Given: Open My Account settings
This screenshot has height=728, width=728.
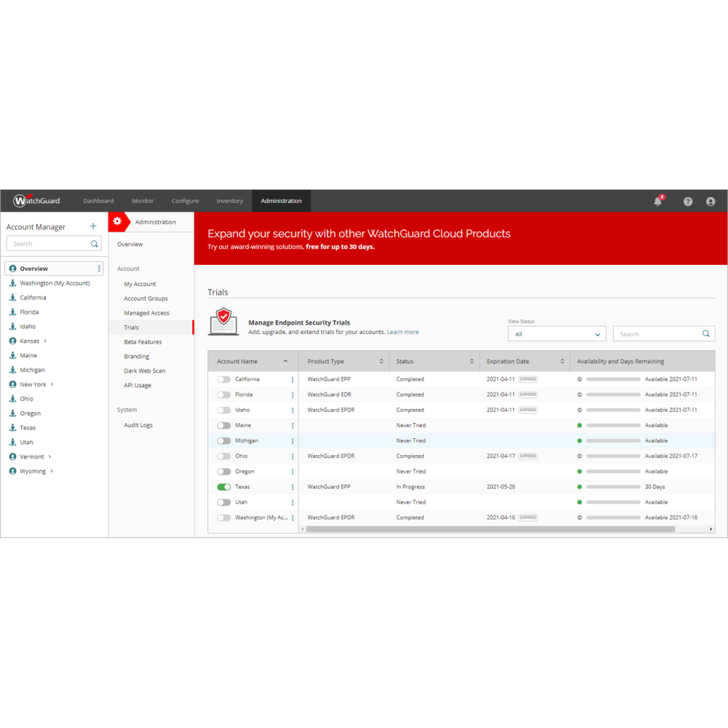Looking at the screenshot, I should pyautogui.click(x=140, y=284).
